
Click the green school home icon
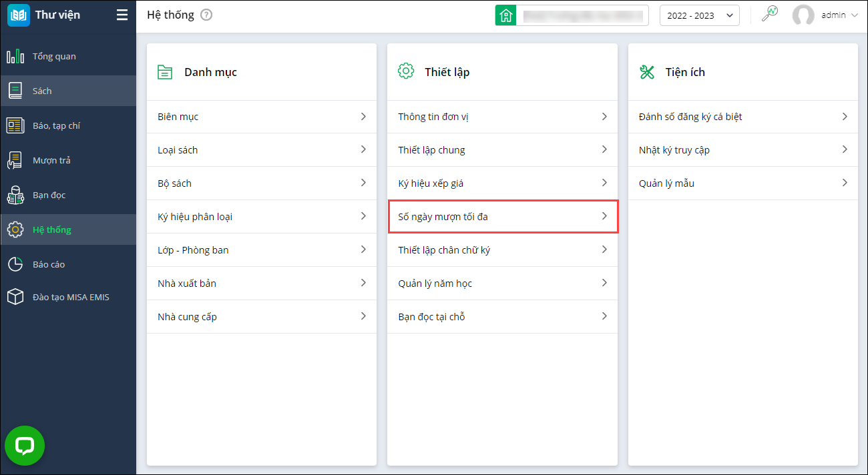click(x=505, y=15)
